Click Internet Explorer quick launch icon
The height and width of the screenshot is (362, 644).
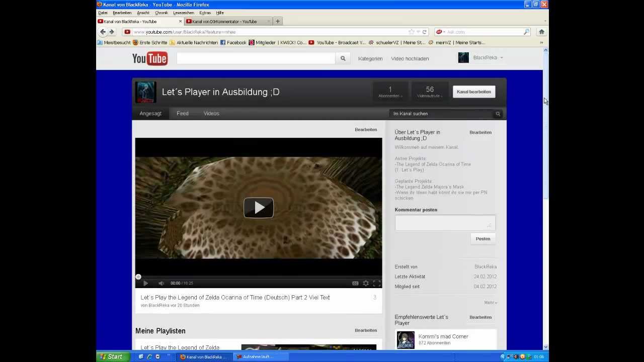click(149, 356)
